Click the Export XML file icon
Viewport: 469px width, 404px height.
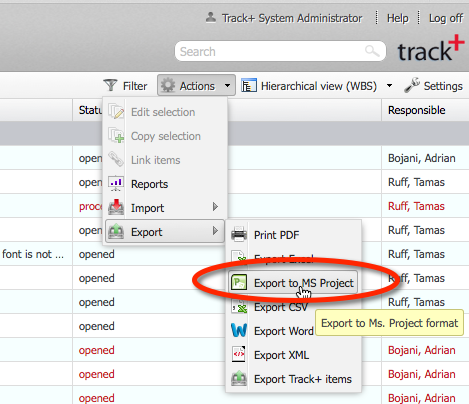tap(239, 354)
